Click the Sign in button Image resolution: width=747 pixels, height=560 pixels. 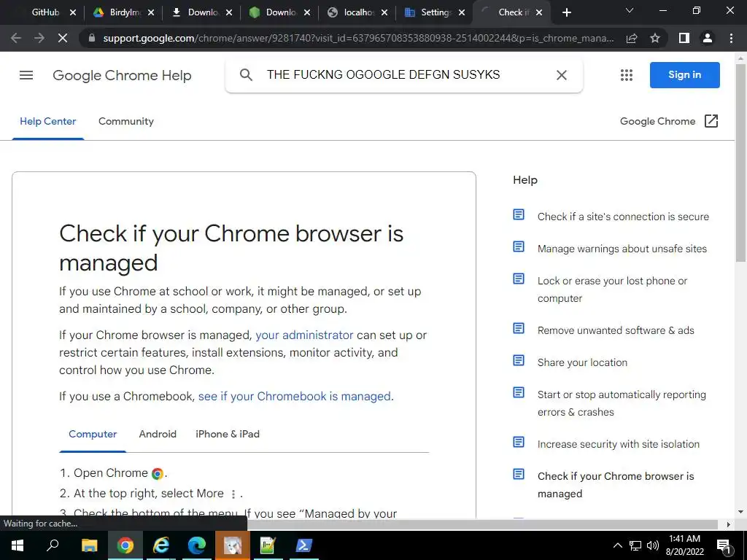point(684,75)
